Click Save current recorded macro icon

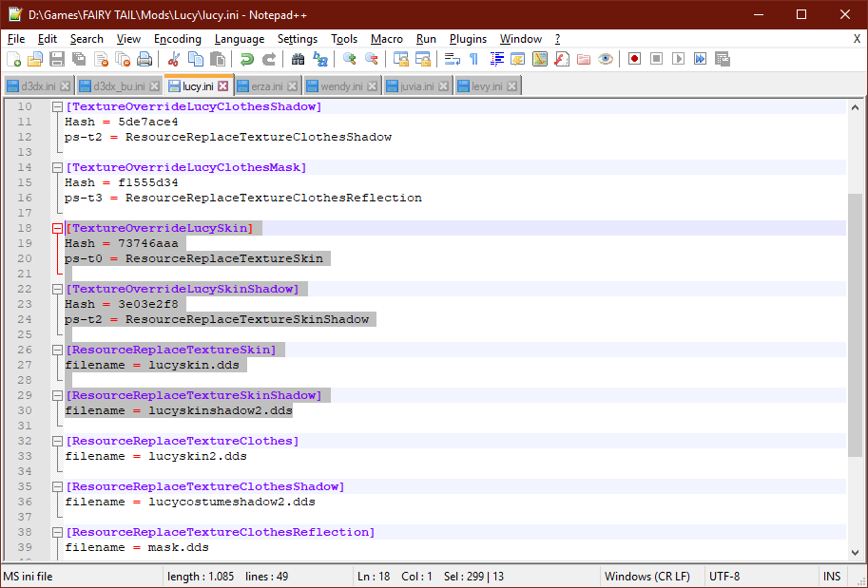[723, 59]
